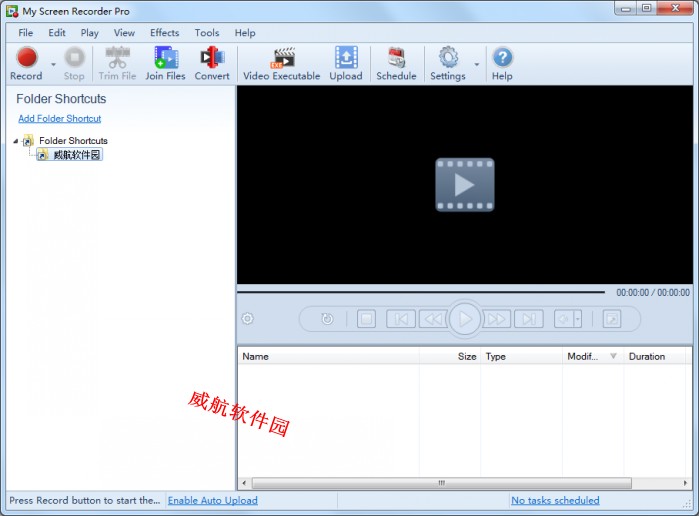699x516 pixels.
Task: Click the large play icon in video preview
Action: [465, 185]
